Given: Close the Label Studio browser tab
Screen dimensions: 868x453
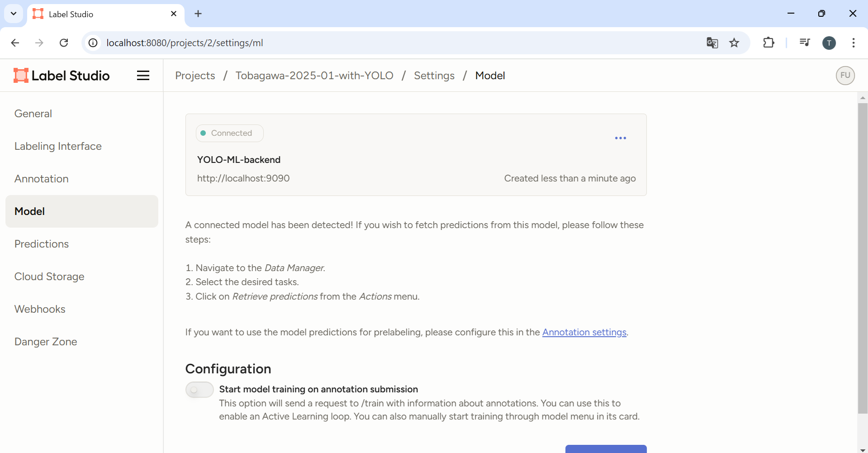Looking at the screenshot, I should (x=174, y=14).
